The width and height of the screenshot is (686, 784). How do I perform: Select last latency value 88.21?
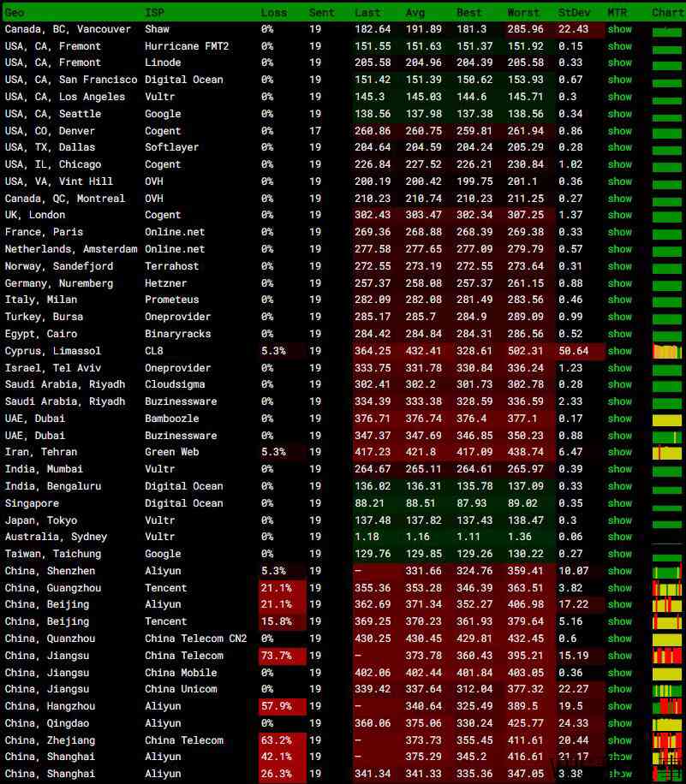[369, 503]
